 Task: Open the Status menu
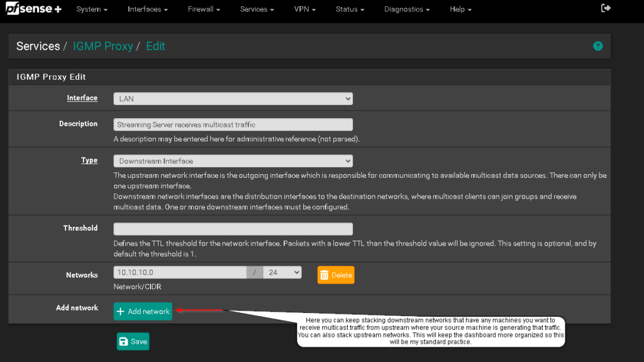350,9
